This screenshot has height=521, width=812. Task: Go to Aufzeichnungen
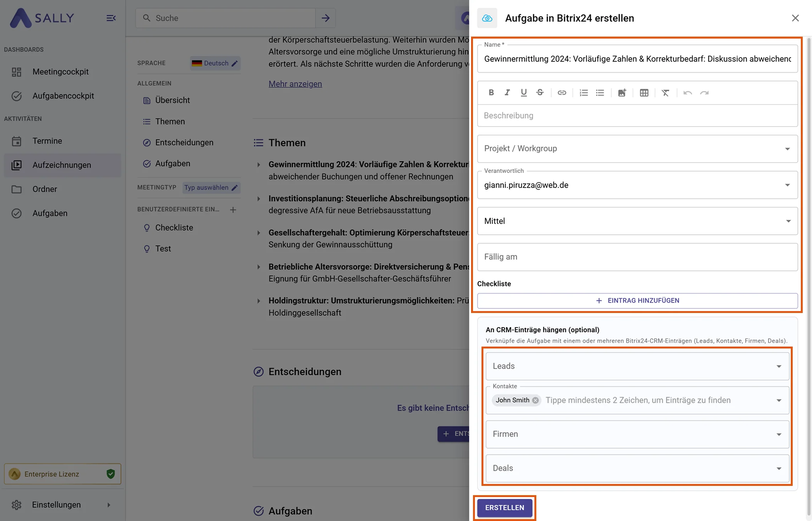tap(63, 165)
